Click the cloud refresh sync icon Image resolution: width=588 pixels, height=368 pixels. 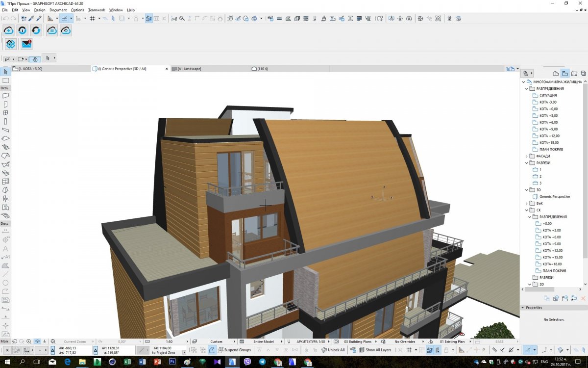point(37,30)
